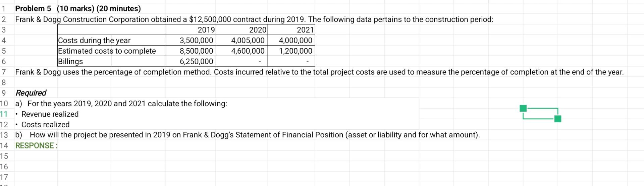The width and height of the screenshot is (644, 186).
Task: Click the RESPONSE : cell
Action: 36,145
